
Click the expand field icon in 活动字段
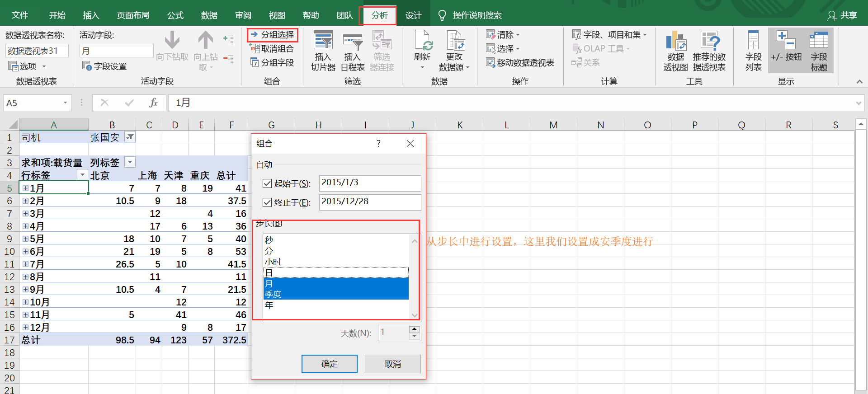click(228, 40)
